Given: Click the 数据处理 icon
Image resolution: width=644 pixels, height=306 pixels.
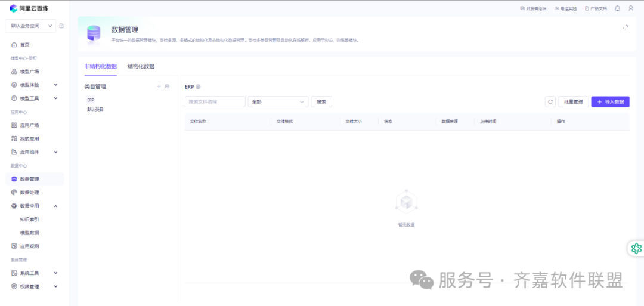Looking at the screenshot, I should [14, 192].
